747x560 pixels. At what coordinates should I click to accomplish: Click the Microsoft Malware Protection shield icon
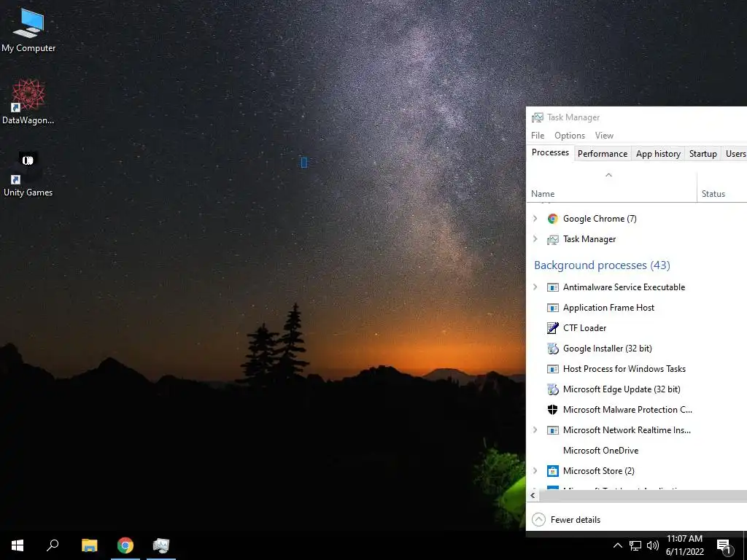(x=553, y=410)
